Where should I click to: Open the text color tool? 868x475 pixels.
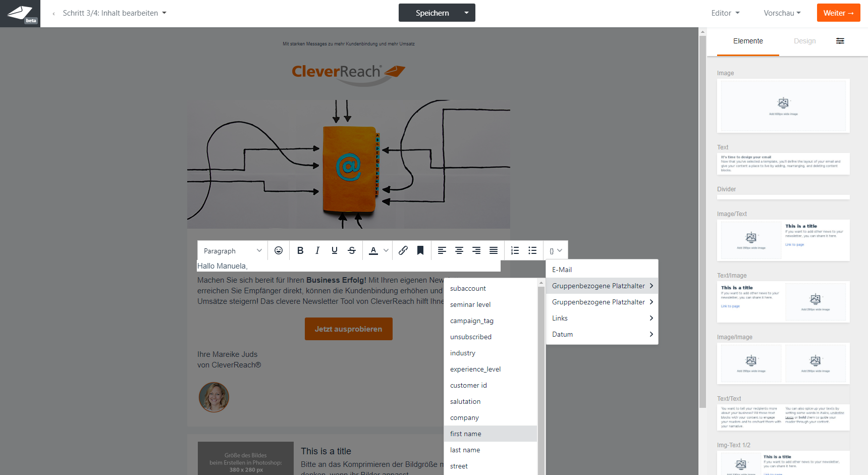pos(373,250)
